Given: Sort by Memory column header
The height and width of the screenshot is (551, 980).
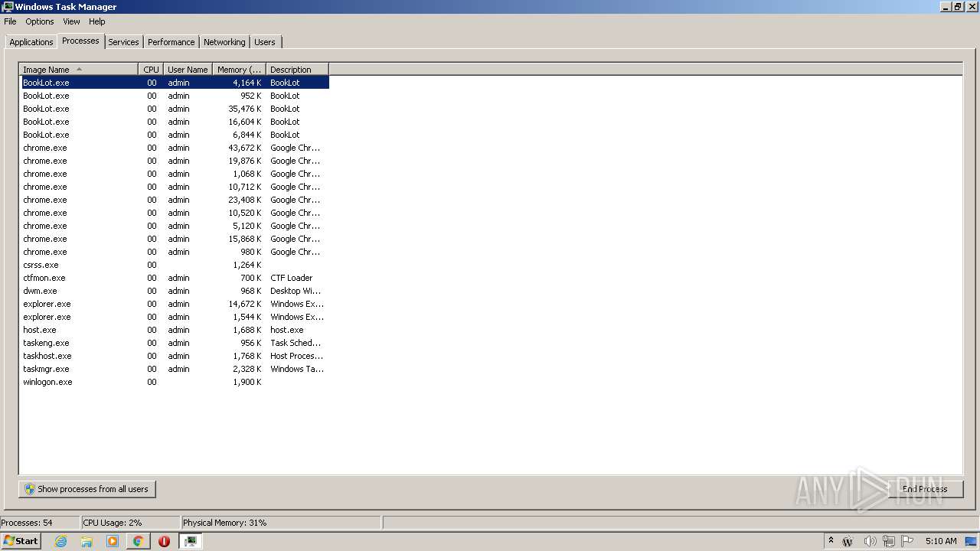Looking at the screenshot, I should point(239,70).
